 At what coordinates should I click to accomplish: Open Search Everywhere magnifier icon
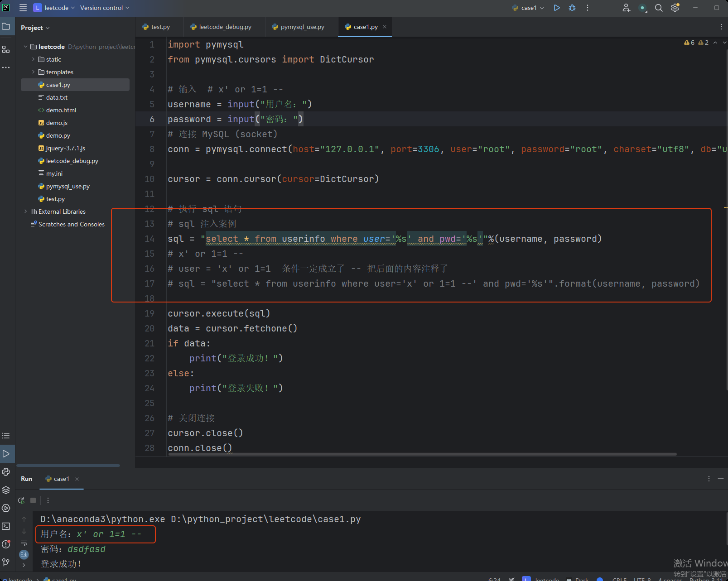tap(659, 8)
